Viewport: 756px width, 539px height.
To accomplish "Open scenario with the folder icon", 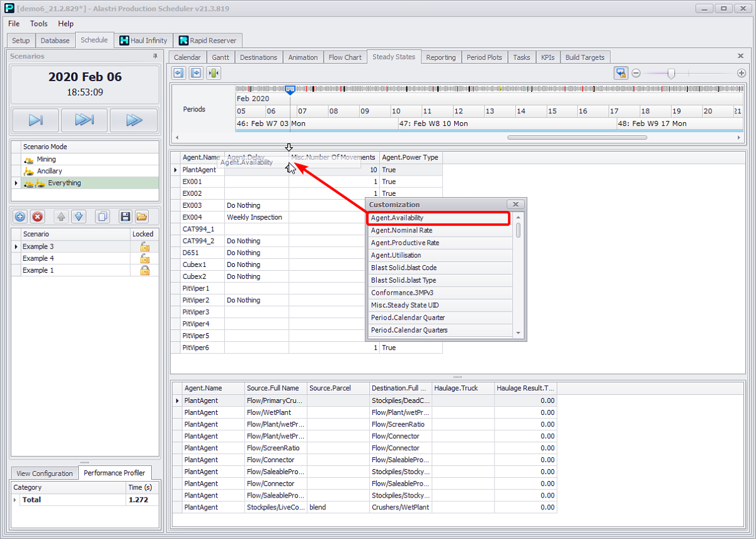I will coord(142,217).
